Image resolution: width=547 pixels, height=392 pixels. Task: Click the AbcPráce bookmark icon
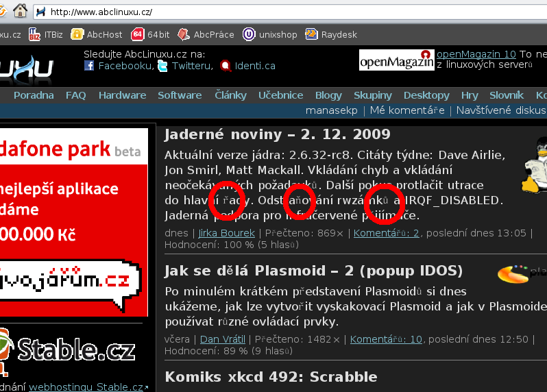pyautogui.click(x=184, y=34)
